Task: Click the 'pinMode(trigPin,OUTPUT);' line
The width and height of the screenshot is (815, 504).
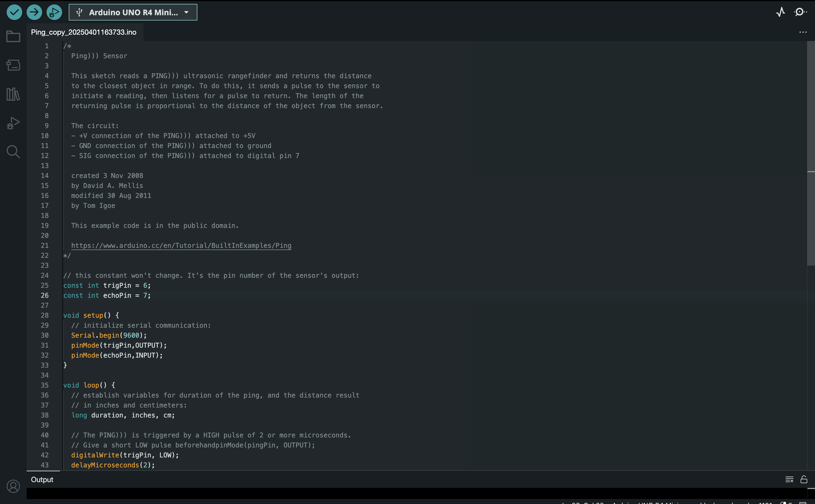Action: click(x=119, y=345)
